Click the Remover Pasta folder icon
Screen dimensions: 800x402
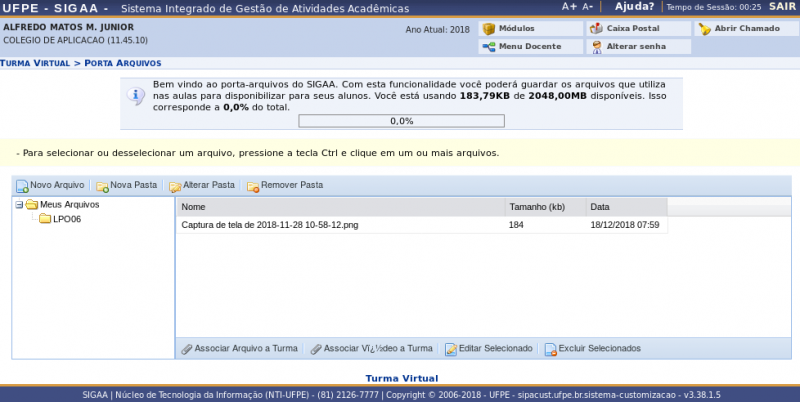pos(253,187)
